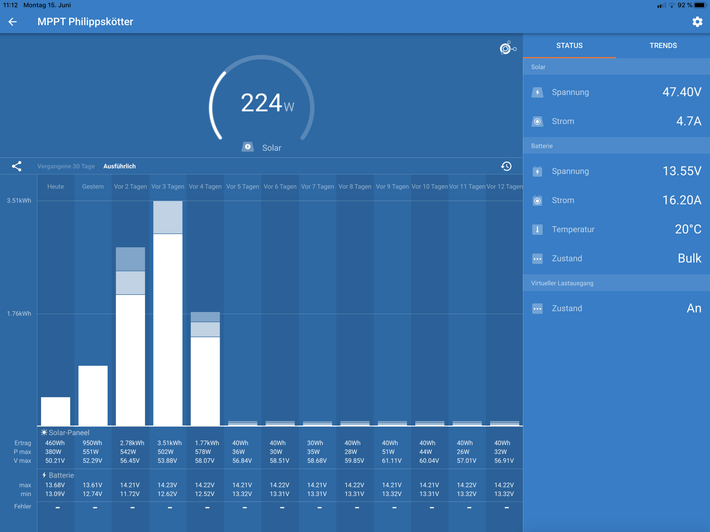Screen dimensions: 710x532
Task: Tap the 4.7A solar current value
Action: 689,121
